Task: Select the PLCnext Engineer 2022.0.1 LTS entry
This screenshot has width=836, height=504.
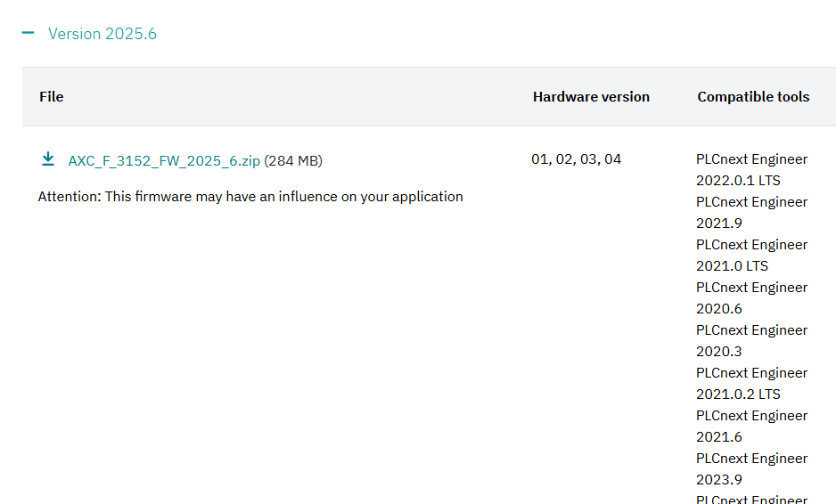Action: click(x=751, y=169)
